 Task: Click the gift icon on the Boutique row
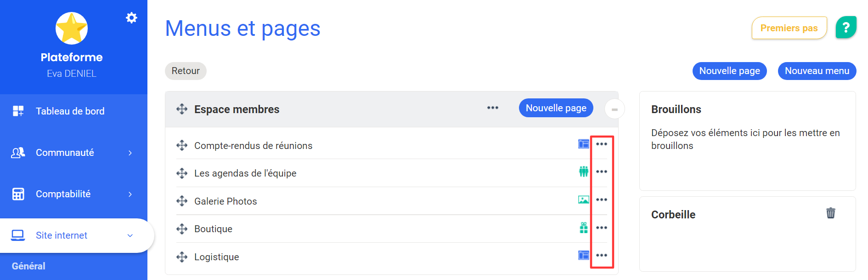584,228
